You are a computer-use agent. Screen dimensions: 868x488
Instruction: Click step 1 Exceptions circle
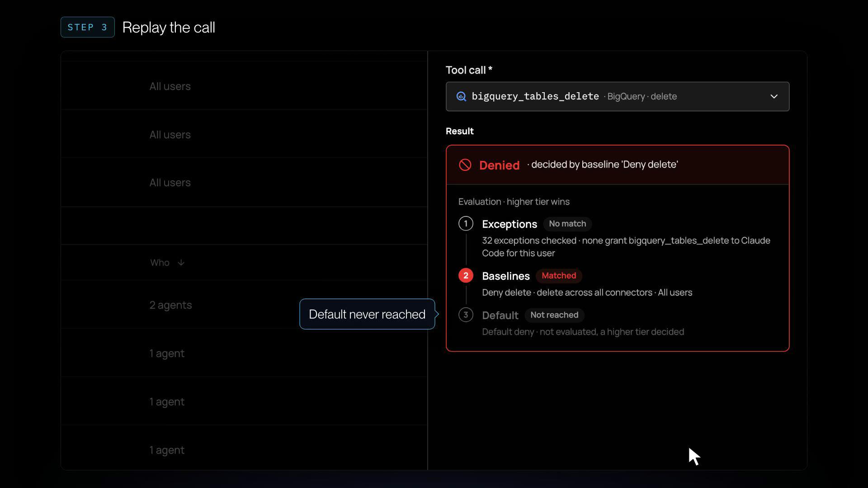(x=466, y=224)
